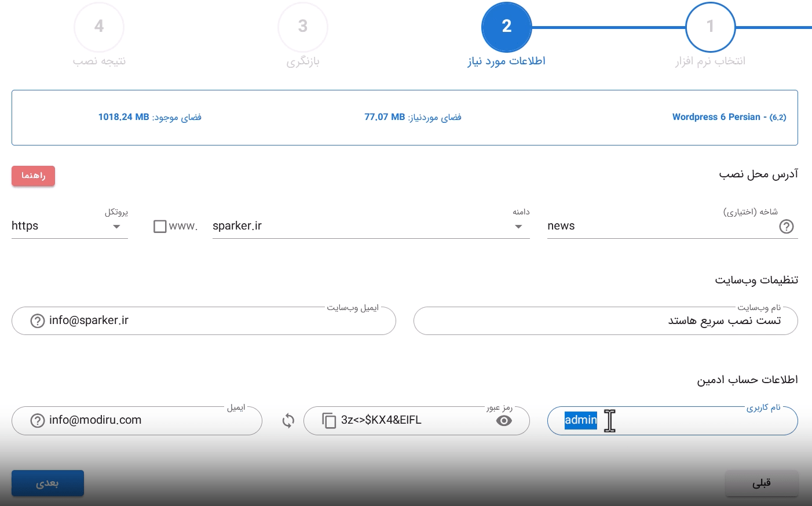
Task: Click the subdirectory field help icon
Action: click(786, 227)
